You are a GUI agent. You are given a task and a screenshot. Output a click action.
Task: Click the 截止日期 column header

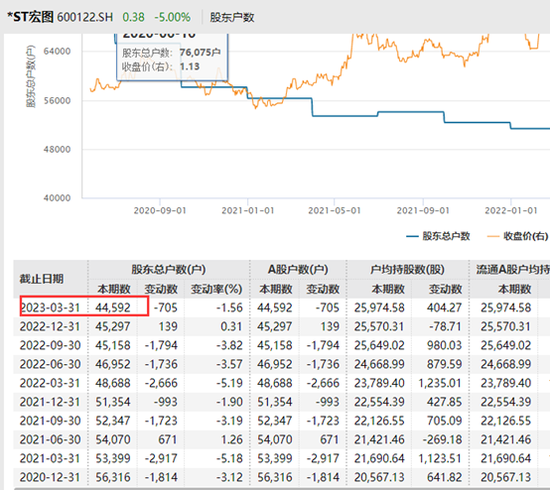(x=41, y=279)
